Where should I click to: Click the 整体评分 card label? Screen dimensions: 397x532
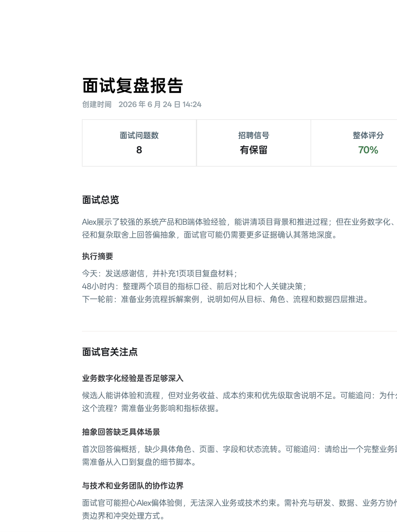coord(368,135)
